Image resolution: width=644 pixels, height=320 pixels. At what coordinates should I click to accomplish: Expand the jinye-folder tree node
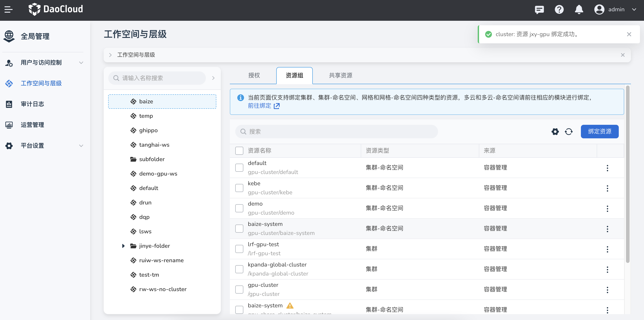(123, 246)
